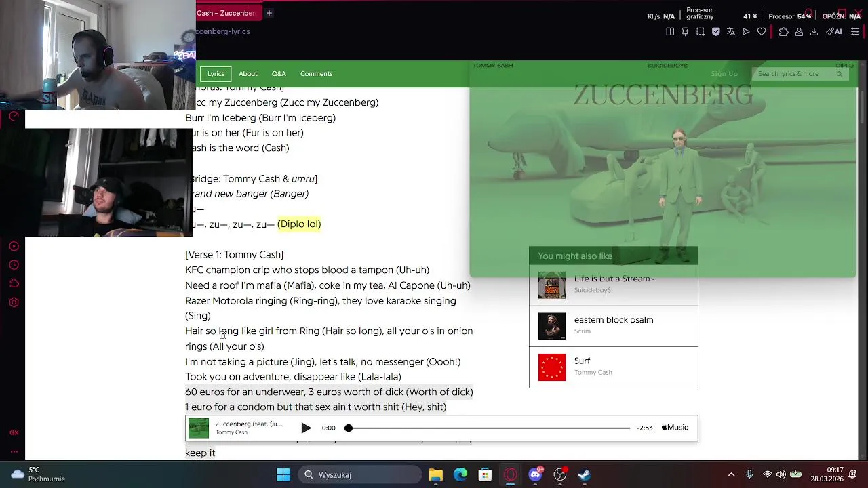Switch to the Lyrics tab
The height and width of the screenshot is (488, 868).
[216, 73]
